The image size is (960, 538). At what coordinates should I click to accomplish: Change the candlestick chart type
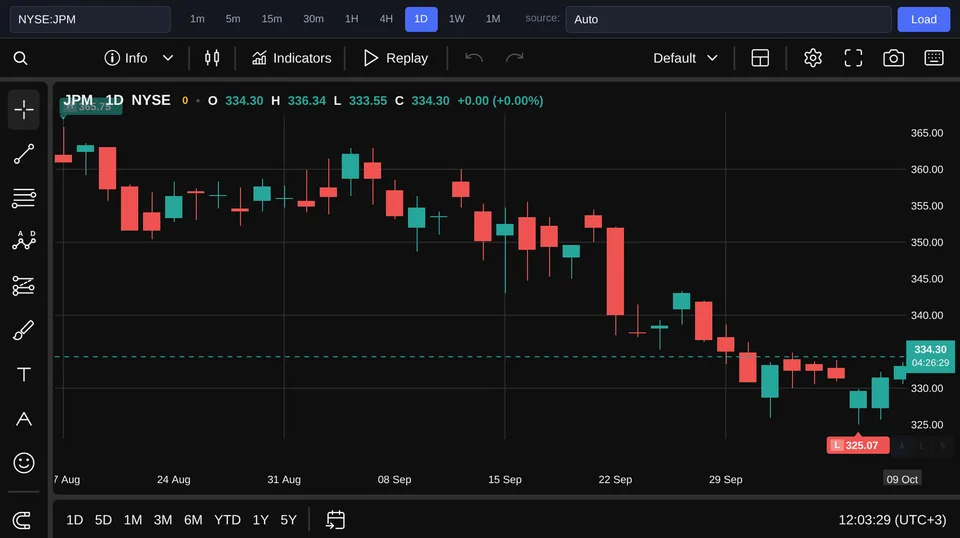212,58
